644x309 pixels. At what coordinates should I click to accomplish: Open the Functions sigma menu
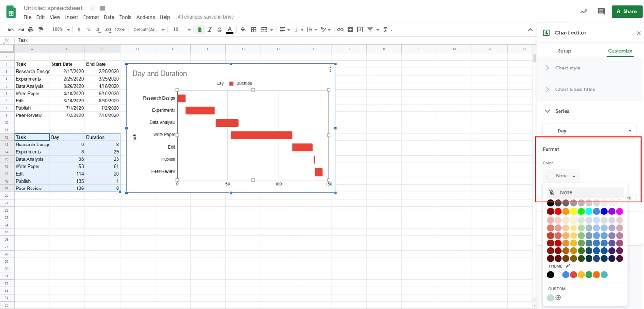coord(385,30)
